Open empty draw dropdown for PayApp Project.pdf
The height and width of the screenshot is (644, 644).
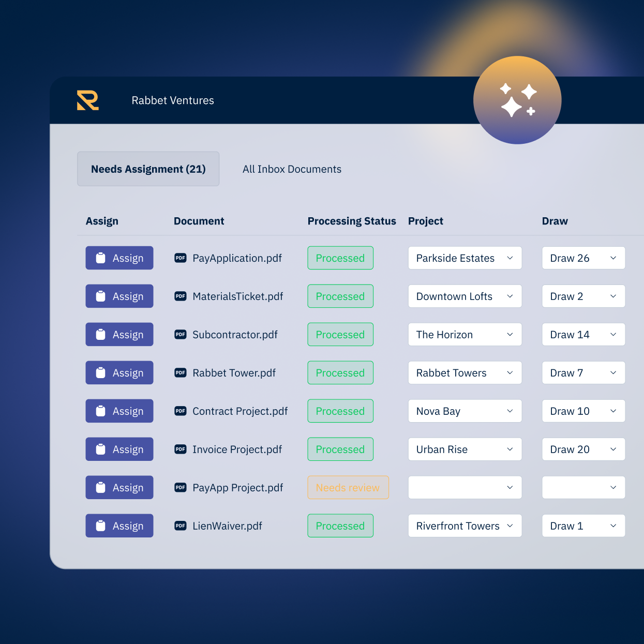(x=583, y=487)
